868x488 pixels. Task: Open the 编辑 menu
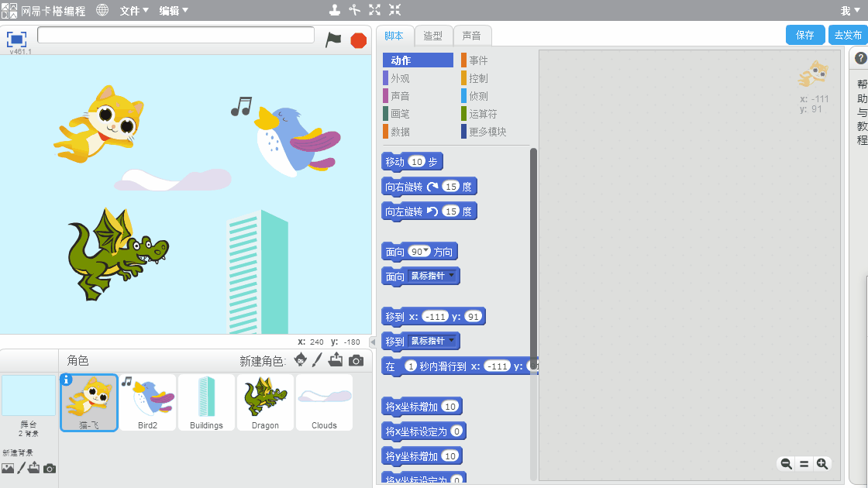pos(174,11)
